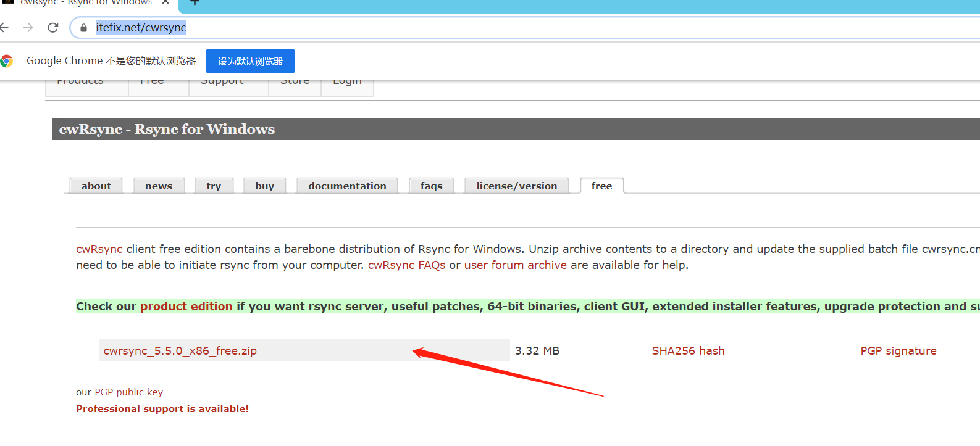Close the cwRsync browser tab
The height and width of the screenshot is (446, 980).
(165, 2)
